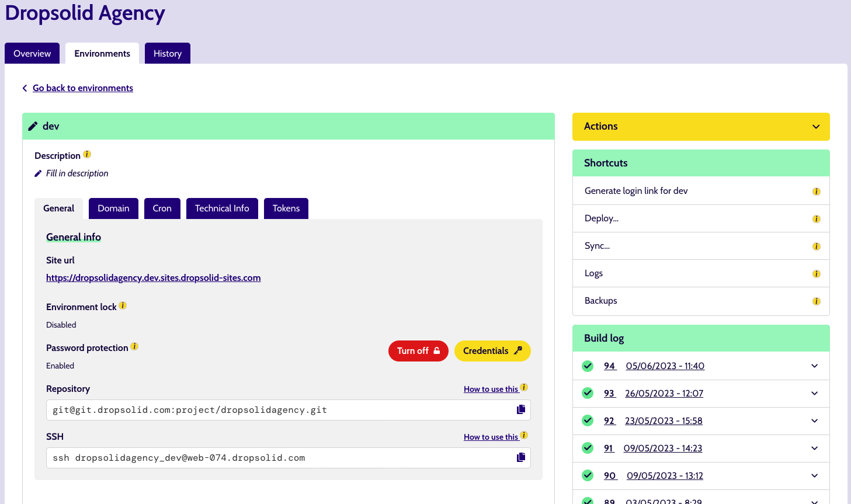
Task: Open the Logs shortcut
Action: [x=593, y=273]
